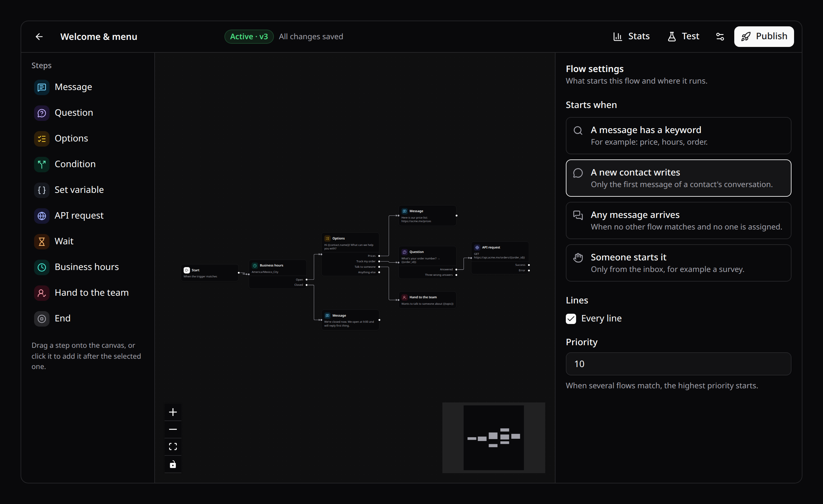Choose 'Any message arrives' trigger
The width and height of the screenshot is (823, 504).
pos(678,221)
